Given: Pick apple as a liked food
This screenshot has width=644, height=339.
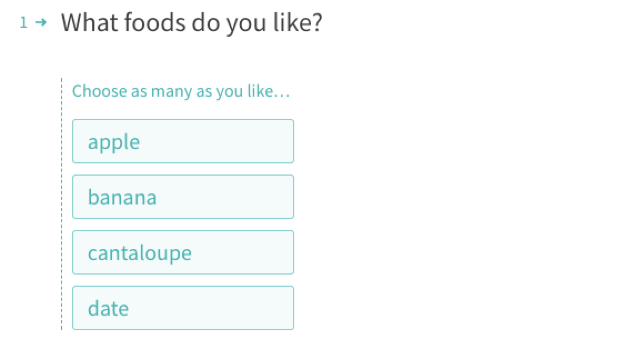Looking at the screenshot, I should 183,141.
